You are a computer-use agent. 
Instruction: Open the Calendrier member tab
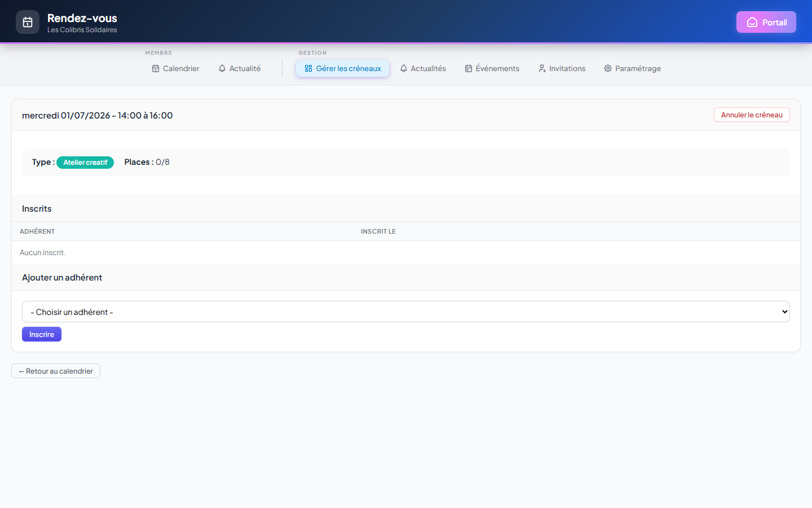click(x=175, y=68)
